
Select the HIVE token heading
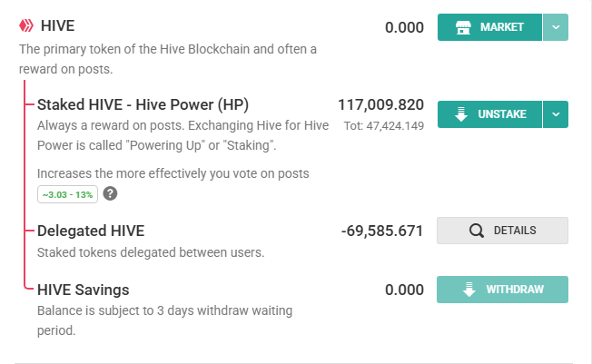(x=58, y=25)
